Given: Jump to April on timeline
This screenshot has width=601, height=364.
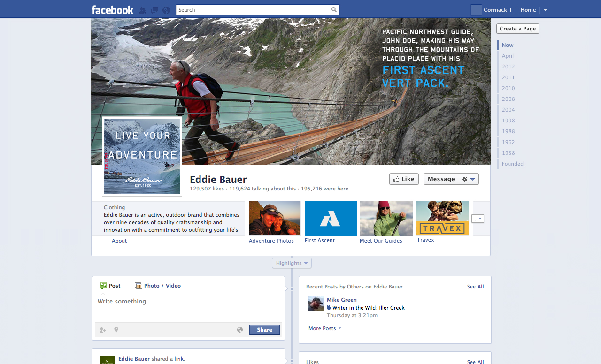Looking at the screenshot, I should click(x=508, y=56).
